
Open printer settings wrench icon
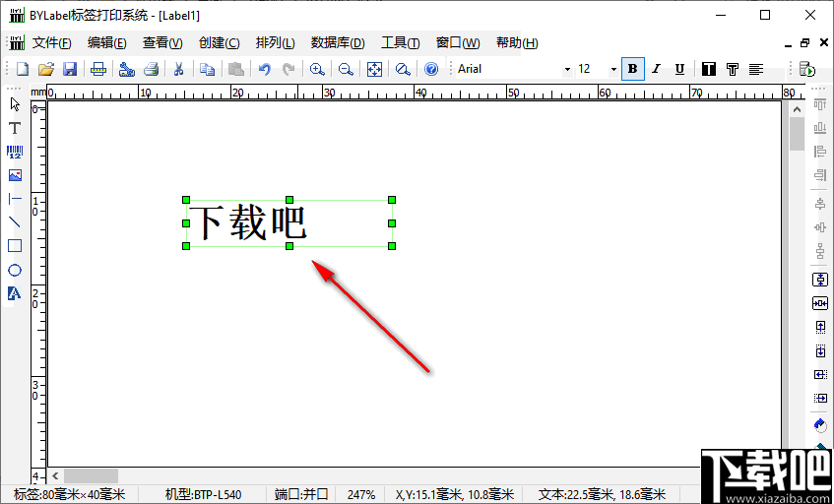pyautogui.click(x=127, y=69)
